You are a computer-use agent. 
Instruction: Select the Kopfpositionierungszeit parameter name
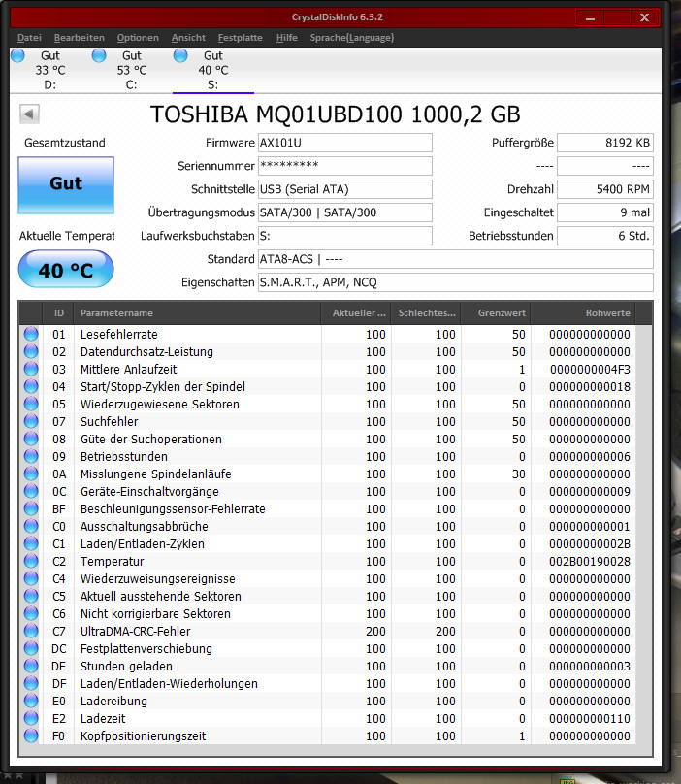point(143,736)
